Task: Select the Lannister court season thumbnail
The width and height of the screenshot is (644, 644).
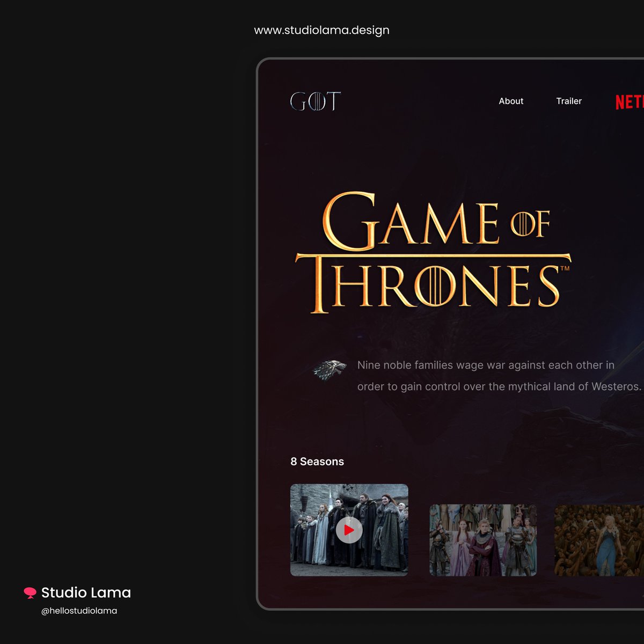Action: pos(483,540)
